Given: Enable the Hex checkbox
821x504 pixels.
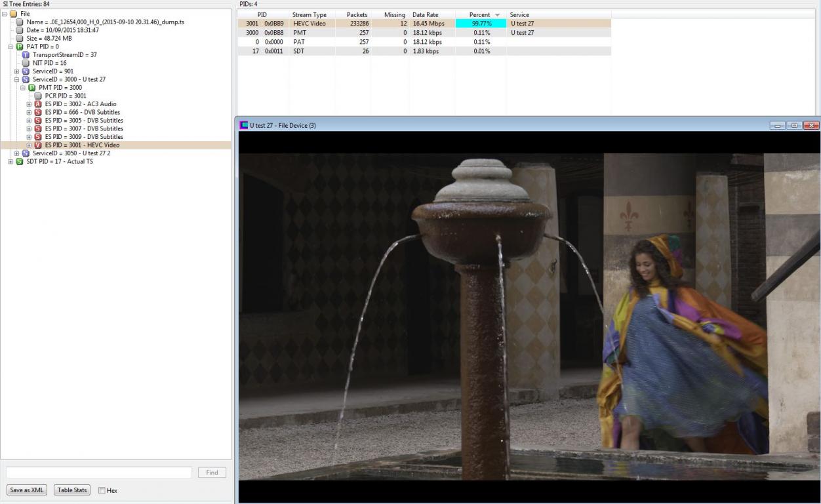Looking at the screenshot, I should (x=102, y=490).
